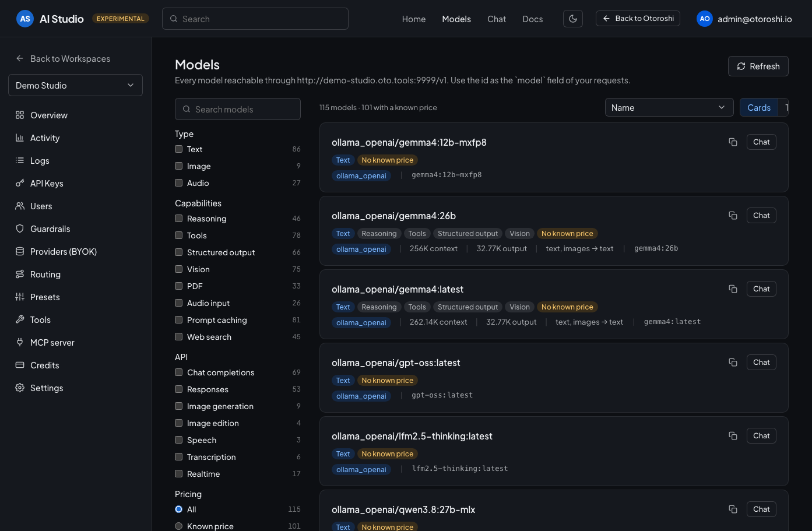Click the Overview sidebar icon
The width and height of the screenshot is (812, 531).
[x=20, y=115]
